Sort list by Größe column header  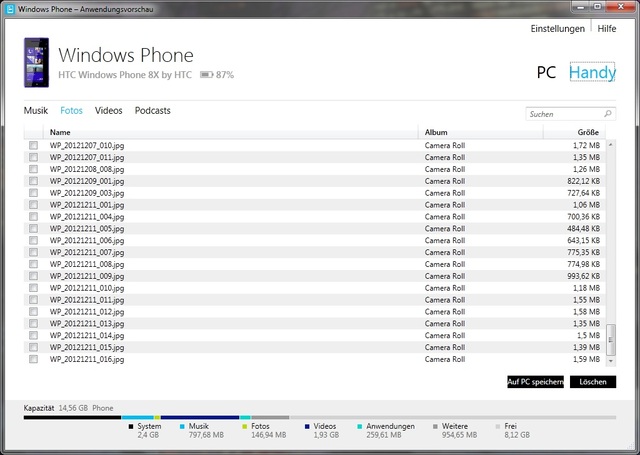pyautogui.click(x=574, y=132)
